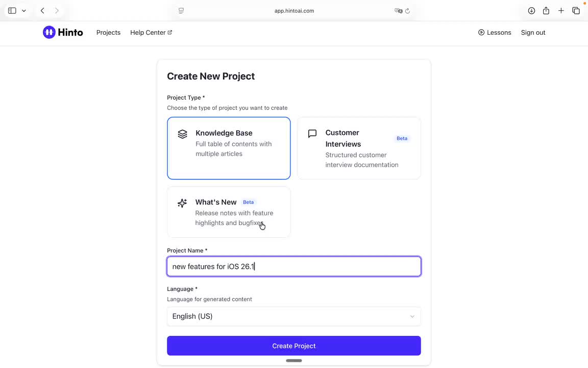
Task: Open sidebar options dropdown chevron
Action: 23,11
